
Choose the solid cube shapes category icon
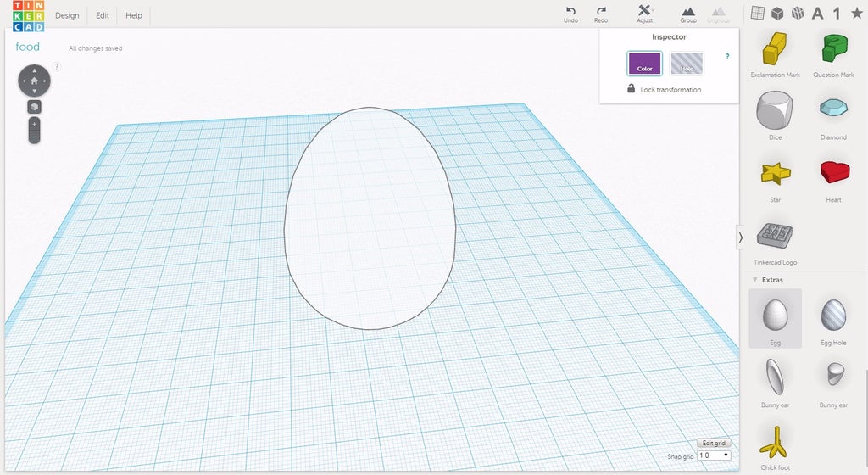777,13
